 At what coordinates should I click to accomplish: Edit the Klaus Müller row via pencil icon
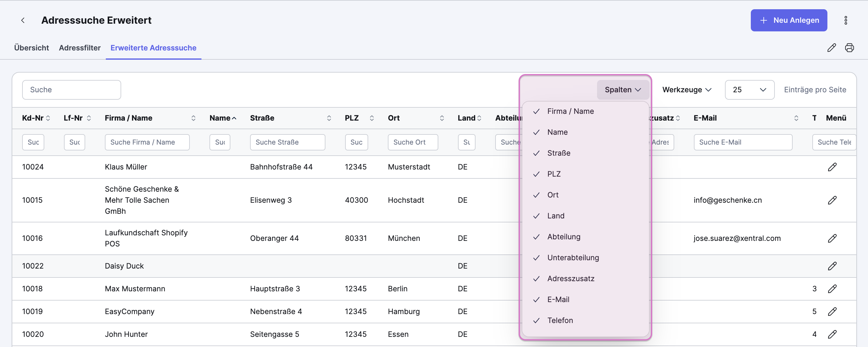832,167
